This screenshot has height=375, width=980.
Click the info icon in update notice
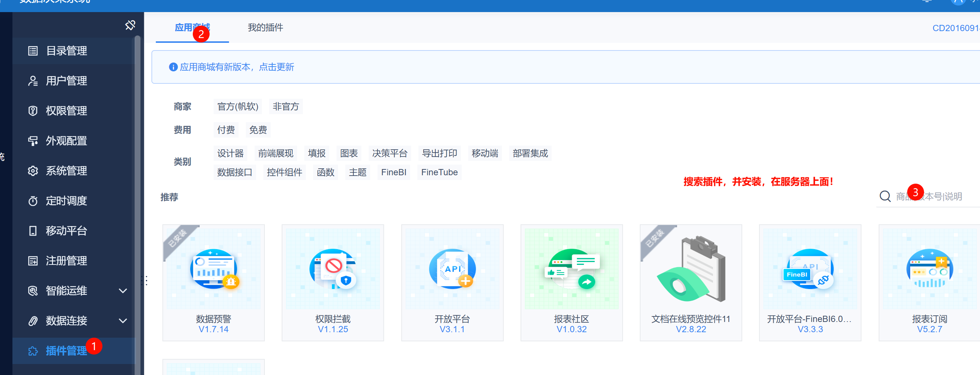(173, 67)
